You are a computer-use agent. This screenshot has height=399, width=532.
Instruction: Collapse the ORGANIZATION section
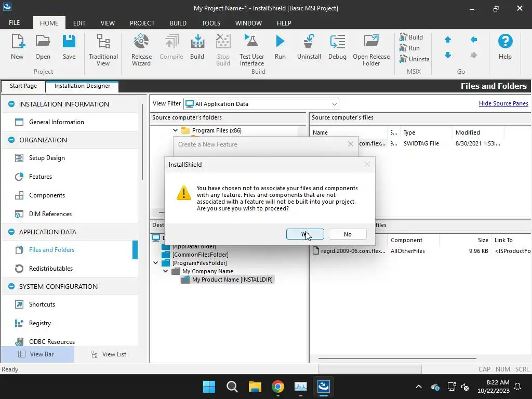tap(11, 140)
